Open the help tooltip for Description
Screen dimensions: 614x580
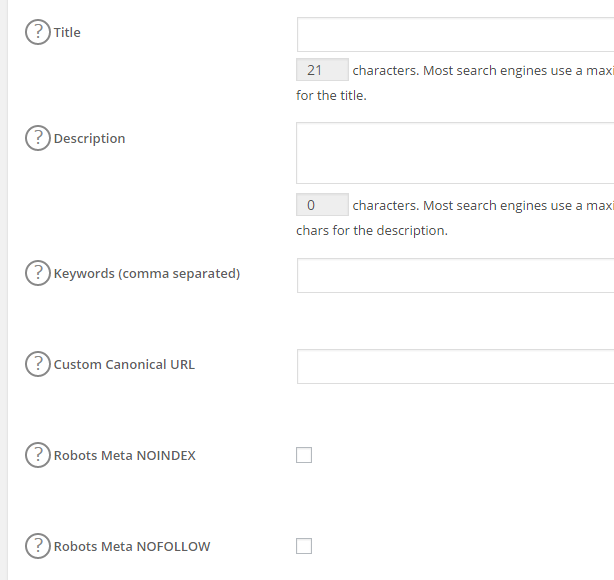(x=37, y=138)
